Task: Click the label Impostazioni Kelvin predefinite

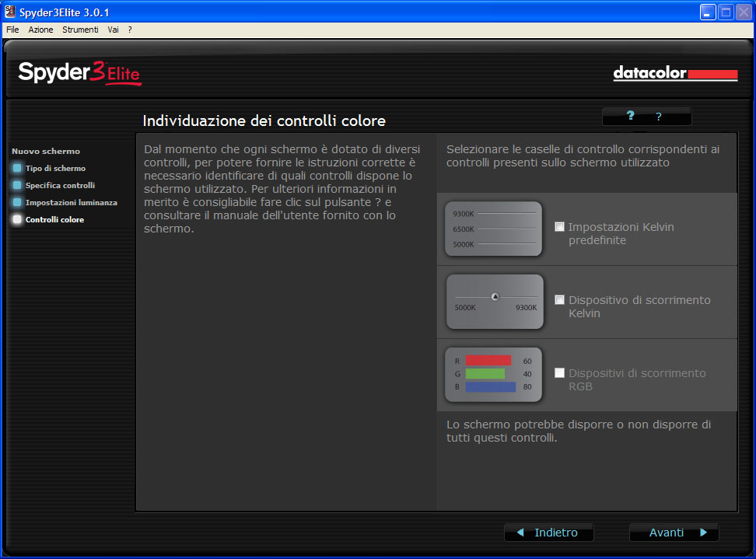Action: tap(621, 234)
